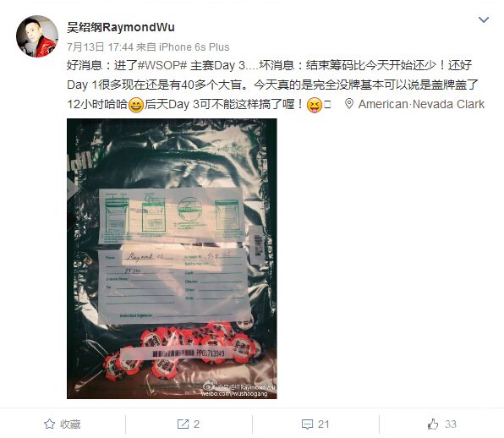The height and width of the screenshot is (438, 504).
Task: Click the location pin icon
Action: [x=349, y=104]
